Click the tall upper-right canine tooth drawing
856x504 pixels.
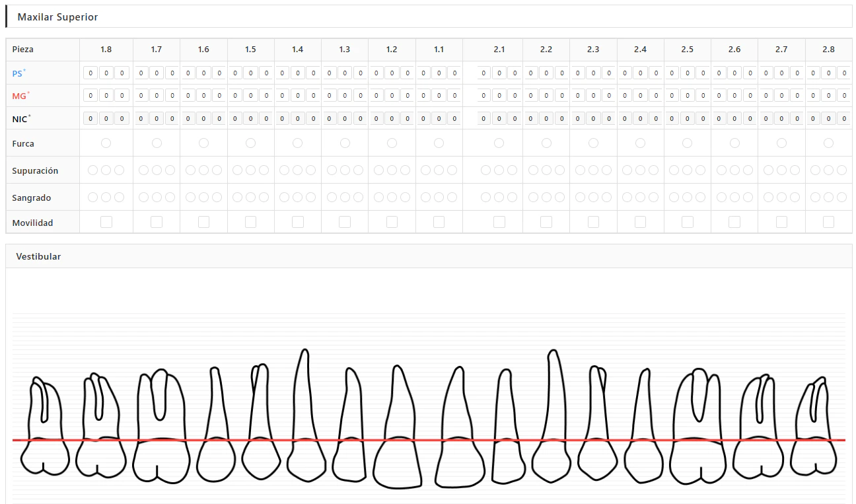click(x=305, y=416)
